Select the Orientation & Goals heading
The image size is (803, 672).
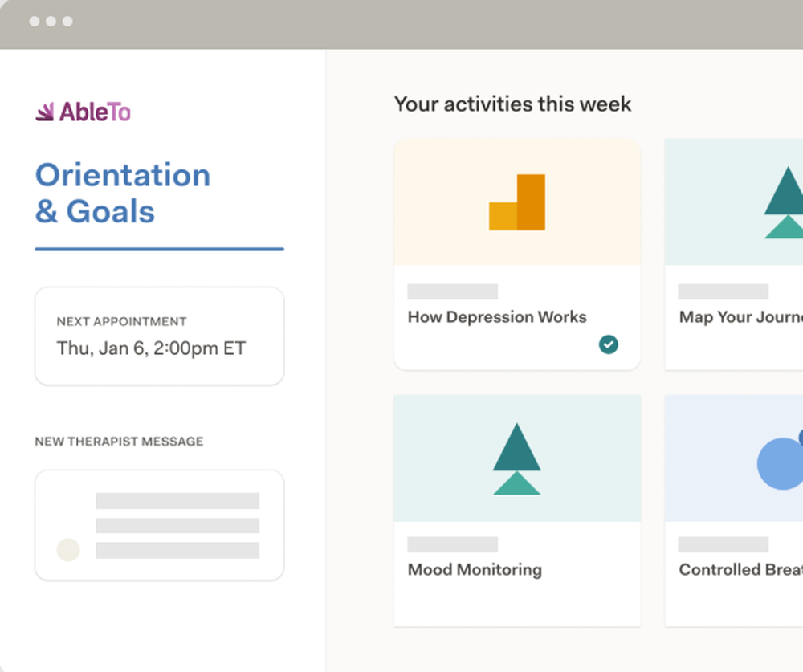[123, 193]
